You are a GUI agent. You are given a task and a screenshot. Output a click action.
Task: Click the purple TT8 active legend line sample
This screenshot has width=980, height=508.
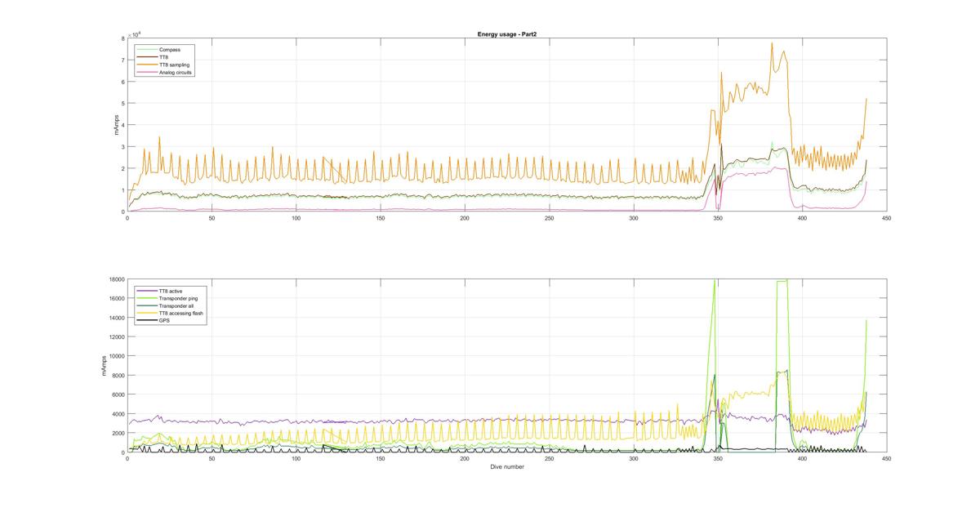pos(148,290)
